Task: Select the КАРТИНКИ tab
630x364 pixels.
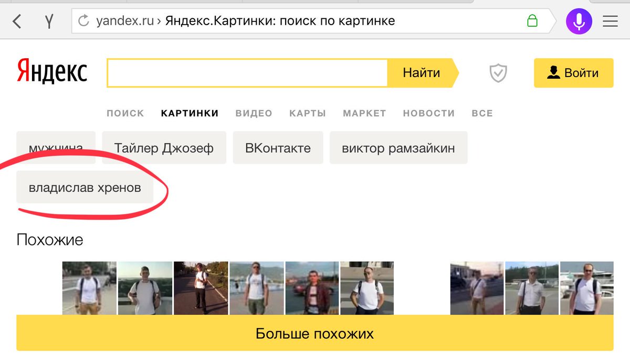Action: (190, 113)
